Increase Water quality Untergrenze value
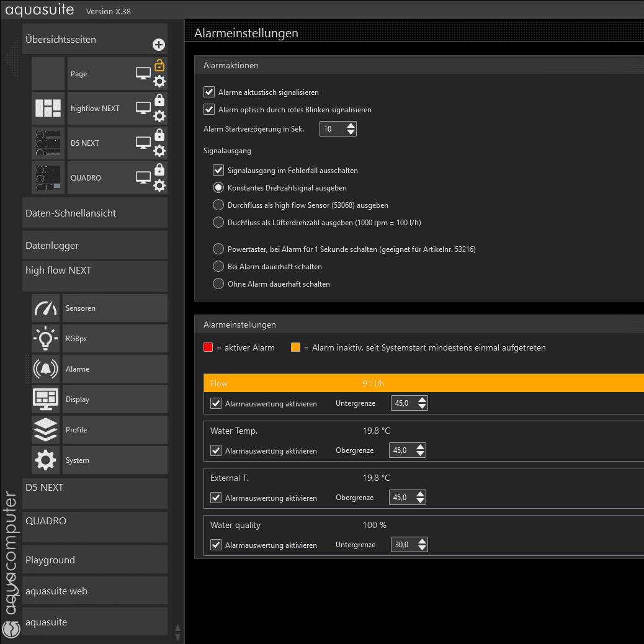The height and width of the screenshot is (644, 644). [x=422, y=542]
